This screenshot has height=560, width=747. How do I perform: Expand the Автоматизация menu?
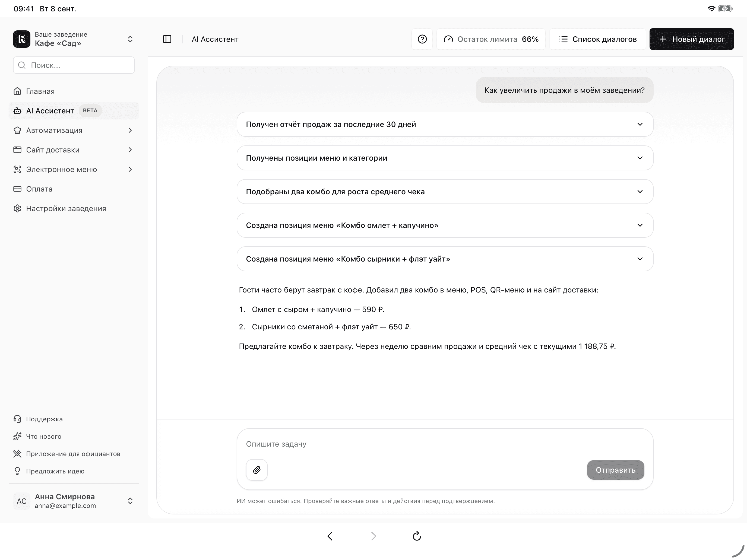click(x=74, y=130)
